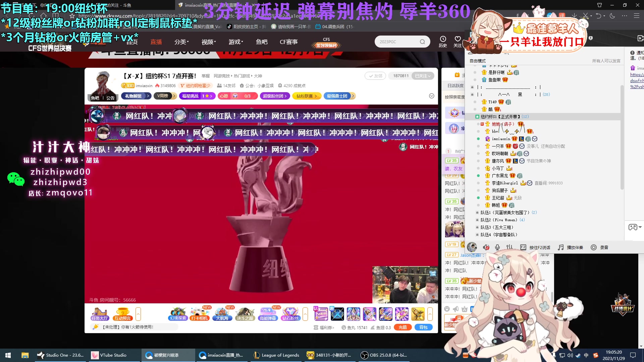644x362 pixels.
Task: Open the 大航海 ship icon
Action: 222,314
